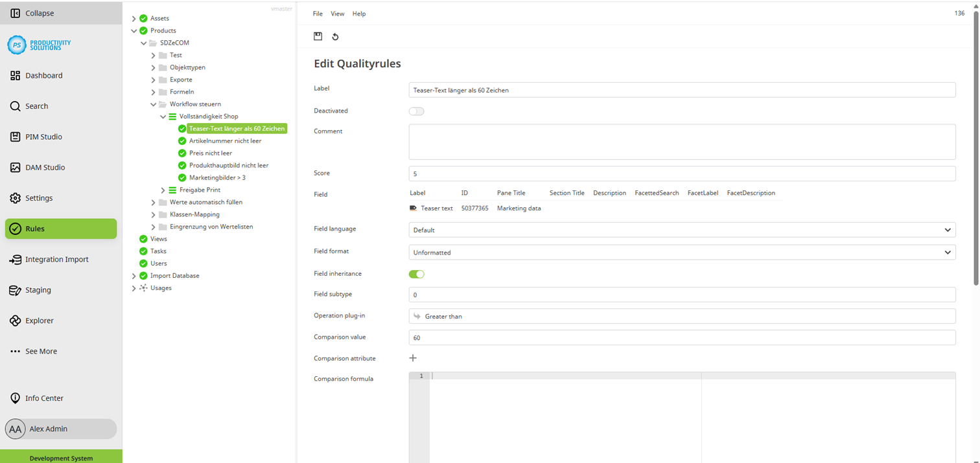Click the undo/revert arrow icon
Image resolution: width=980 pixels, height=463 pixels.
(x=335, y=37)
